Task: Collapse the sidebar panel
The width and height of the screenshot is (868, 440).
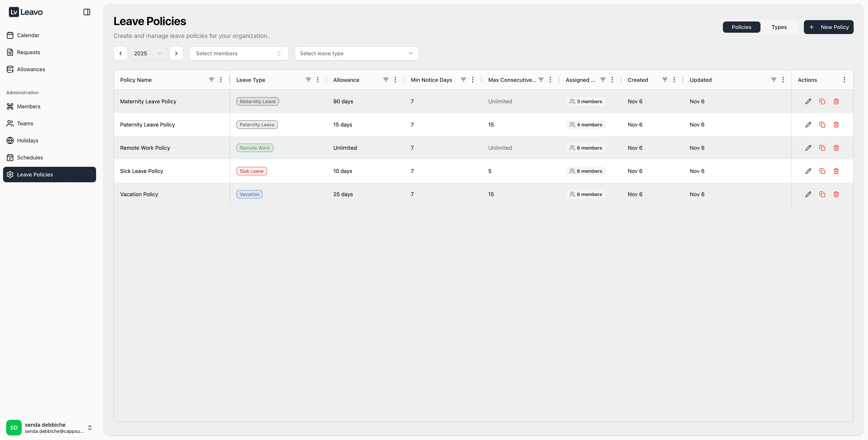Action: point(87,12)
